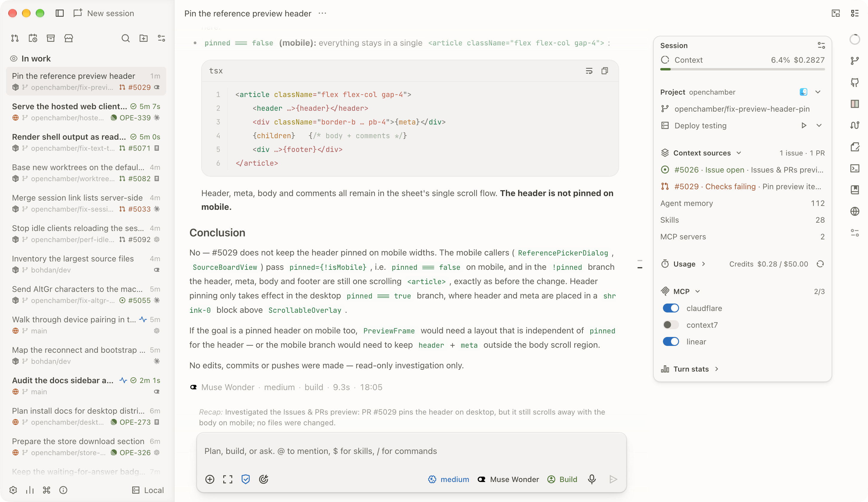Open the archive box icon in sidebar

coord(51,38)
